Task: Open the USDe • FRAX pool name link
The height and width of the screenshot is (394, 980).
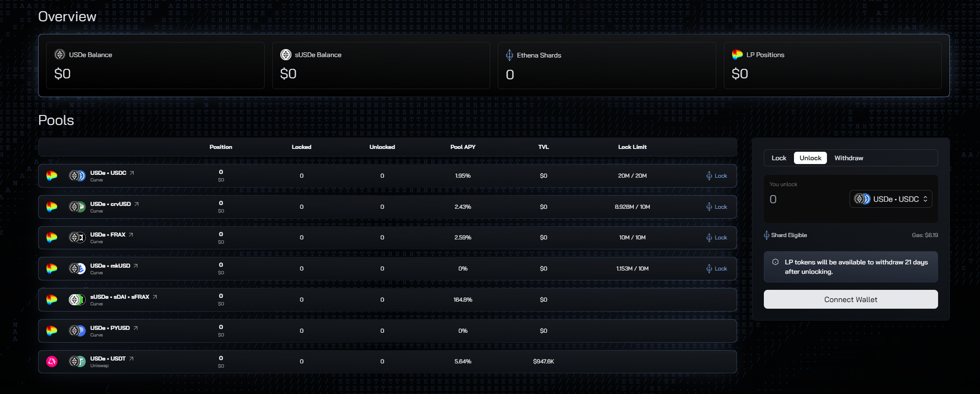Action: (108, 235)
